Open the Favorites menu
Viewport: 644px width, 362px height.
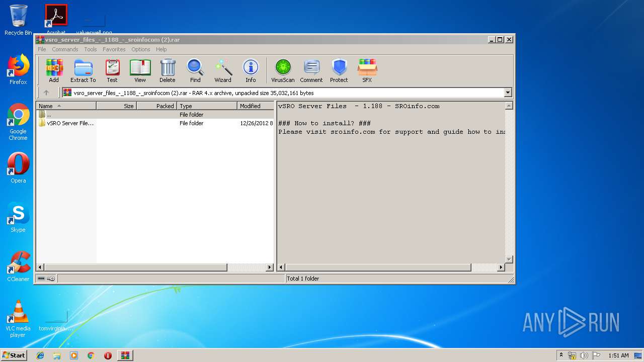point(114,49)
